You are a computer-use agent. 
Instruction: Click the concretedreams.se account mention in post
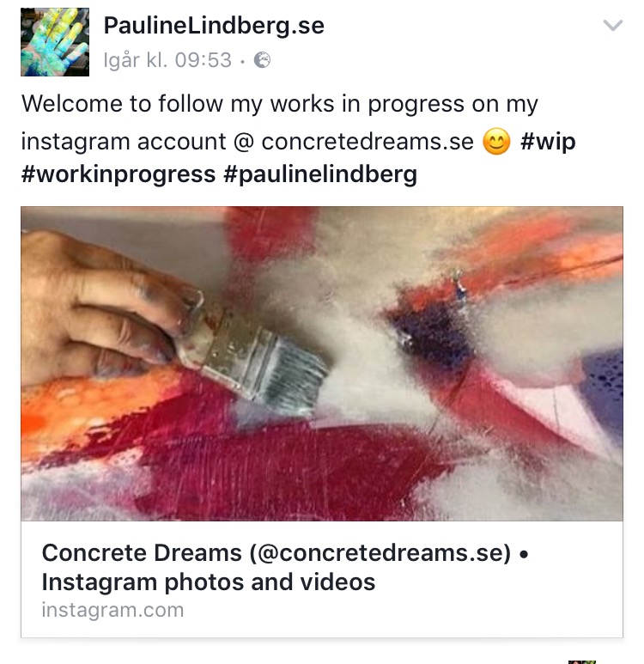click(x=368, y=142)
